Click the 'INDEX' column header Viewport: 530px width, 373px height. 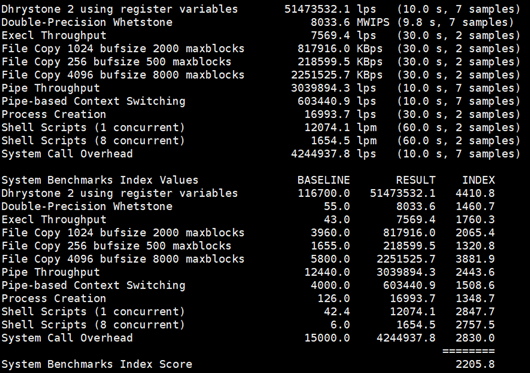(478, 180)
